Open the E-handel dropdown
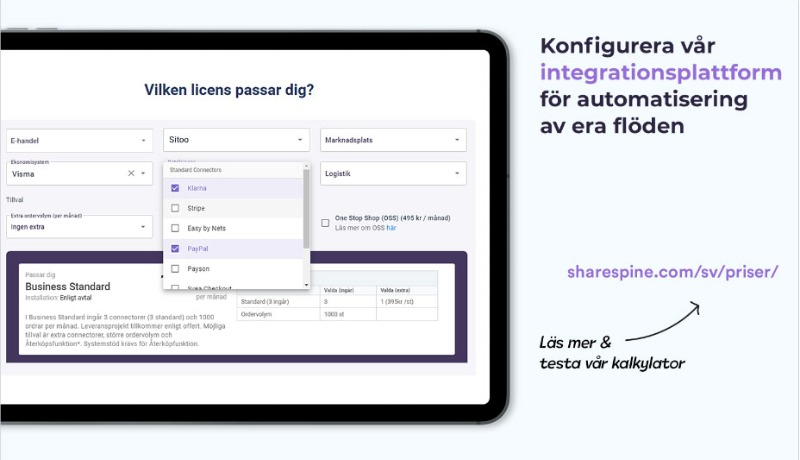This screenshot has width=800, height=460. pos(80,140)
